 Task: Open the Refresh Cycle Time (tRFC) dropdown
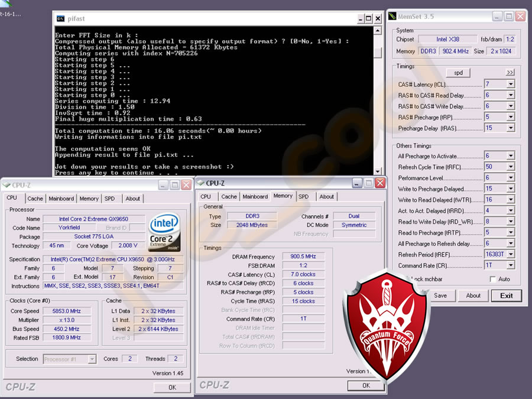pos(511,167)
